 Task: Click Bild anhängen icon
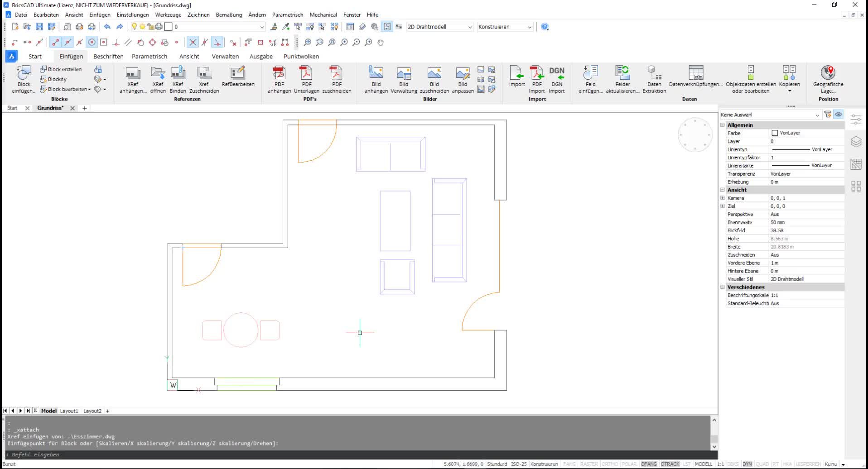pos(376,73)
